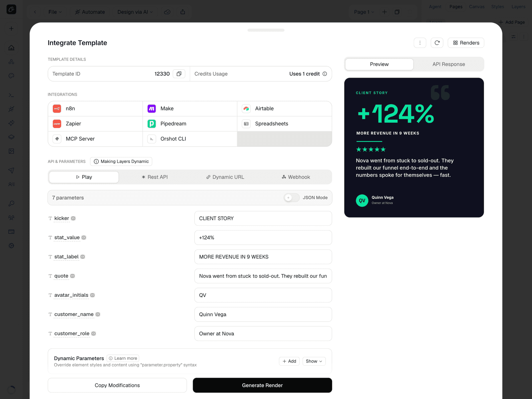Open Home in left sidebar
The height and width of the screenshot is (399, 532).
pos(11,48)
